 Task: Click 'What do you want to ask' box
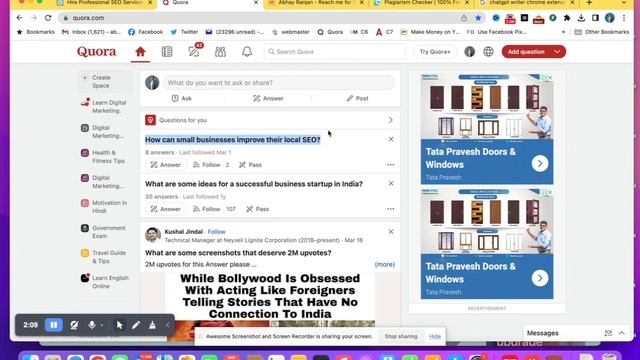[x=279, y=83]
